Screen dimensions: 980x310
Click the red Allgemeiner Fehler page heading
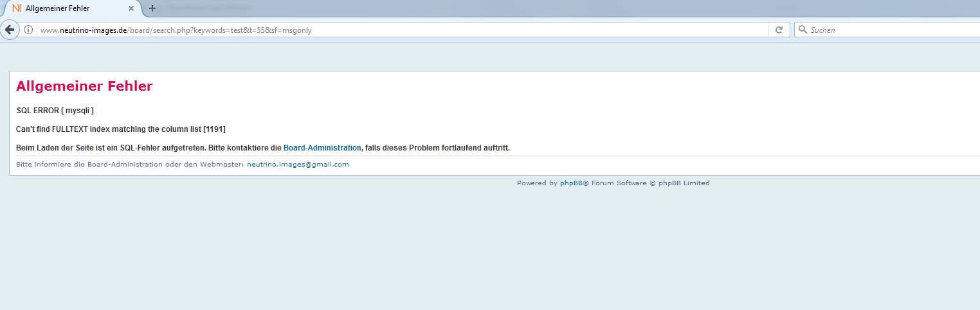coord(84,86)
